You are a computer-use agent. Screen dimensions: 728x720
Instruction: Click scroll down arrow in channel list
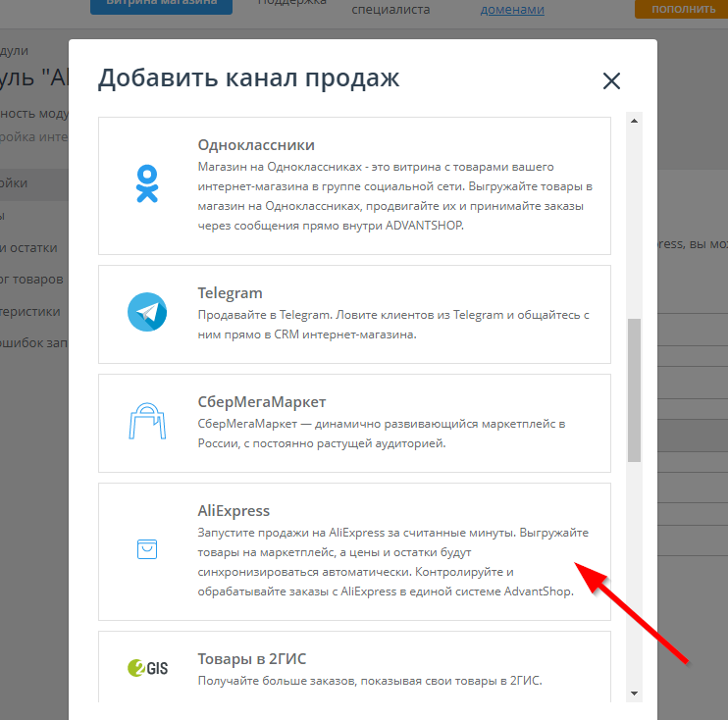click(634, 694)
